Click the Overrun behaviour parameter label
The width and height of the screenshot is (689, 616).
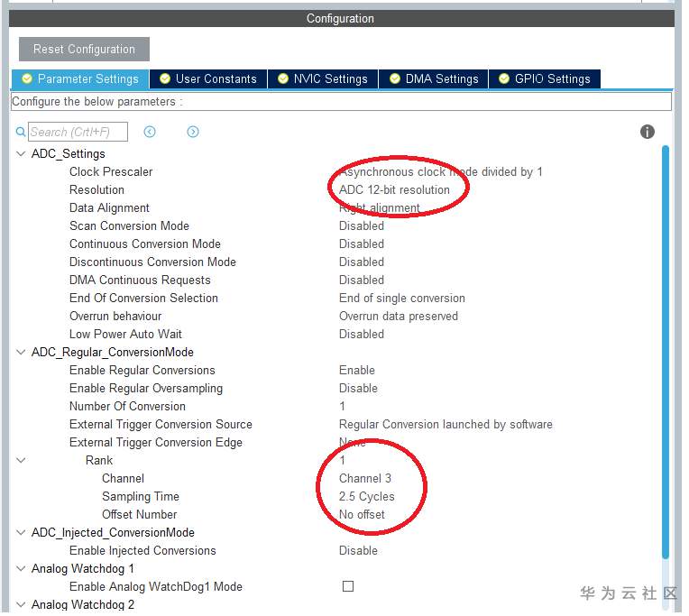115,316
